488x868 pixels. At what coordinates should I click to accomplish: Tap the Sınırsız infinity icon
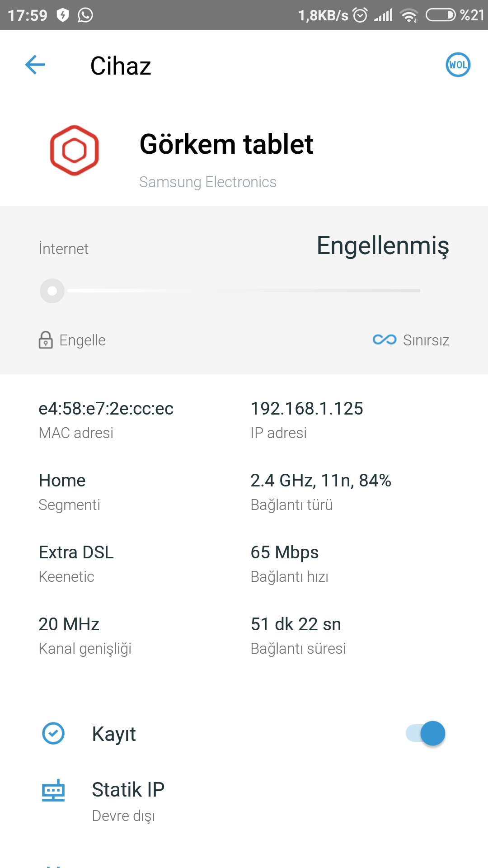[x=385, y=340]
